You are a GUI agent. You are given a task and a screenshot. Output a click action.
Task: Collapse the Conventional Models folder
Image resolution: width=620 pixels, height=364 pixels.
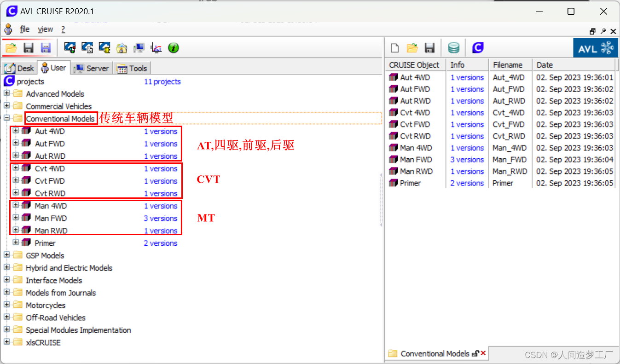tap(7, 118)
